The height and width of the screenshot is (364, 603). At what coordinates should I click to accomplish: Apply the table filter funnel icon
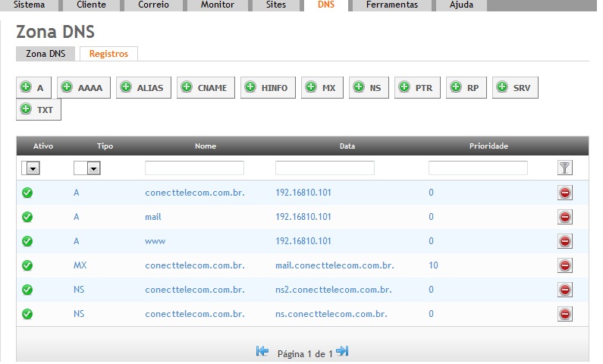click(x=565, y=168)
